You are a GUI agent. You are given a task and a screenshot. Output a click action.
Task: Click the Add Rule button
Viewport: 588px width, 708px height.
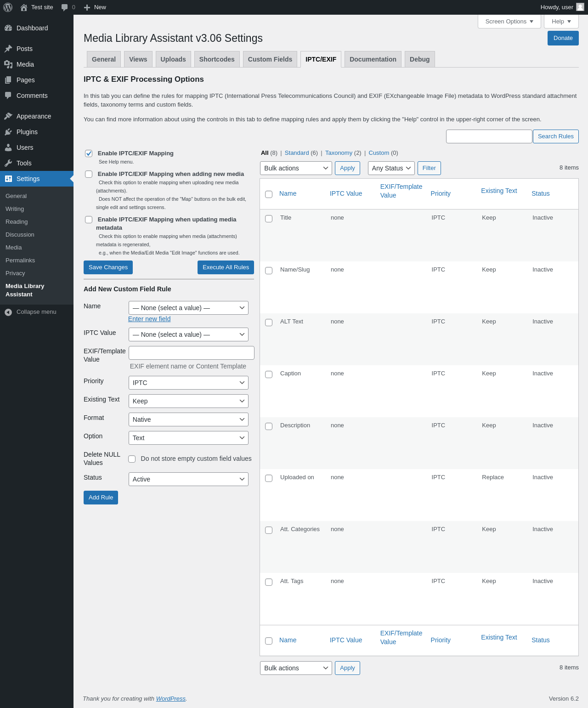click(101, 498)
